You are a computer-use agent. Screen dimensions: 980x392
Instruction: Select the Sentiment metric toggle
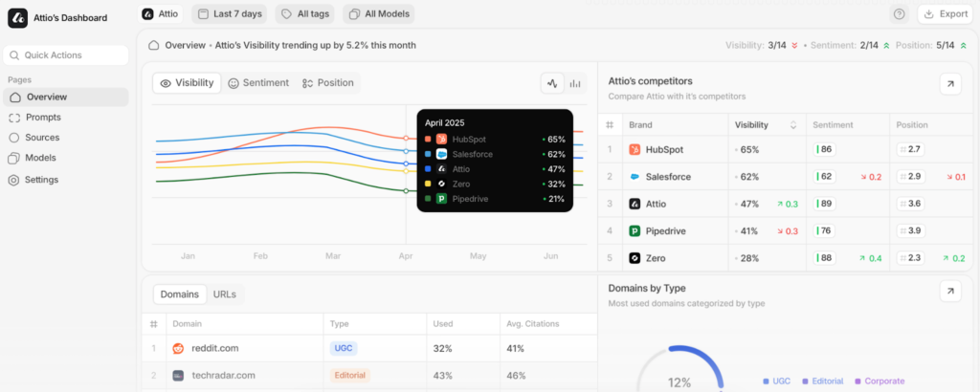pos(258,83)
